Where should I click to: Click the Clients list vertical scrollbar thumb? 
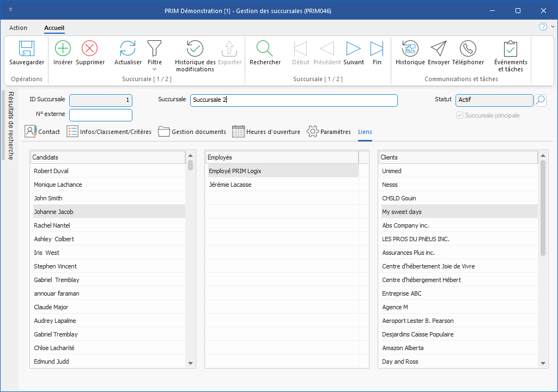click(x=543, y=207)
